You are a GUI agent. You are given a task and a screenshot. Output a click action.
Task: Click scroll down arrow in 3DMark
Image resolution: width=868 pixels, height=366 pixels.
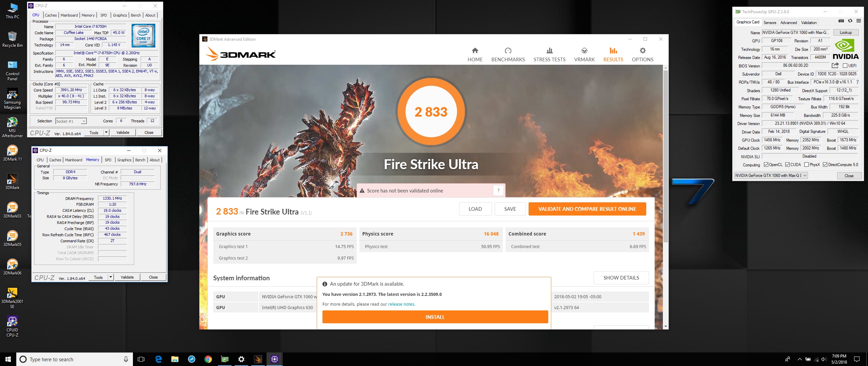(666, 326)
